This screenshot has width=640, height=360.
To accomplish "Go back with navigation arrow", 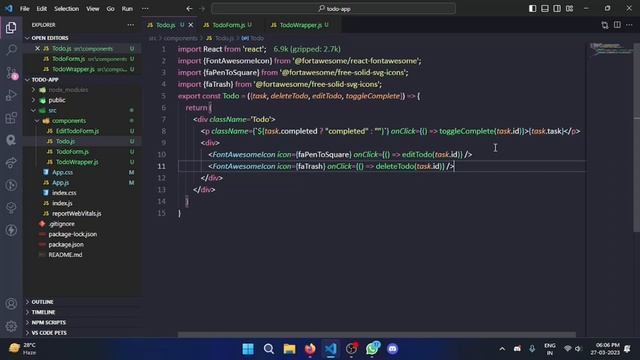I will coord(189,8).
